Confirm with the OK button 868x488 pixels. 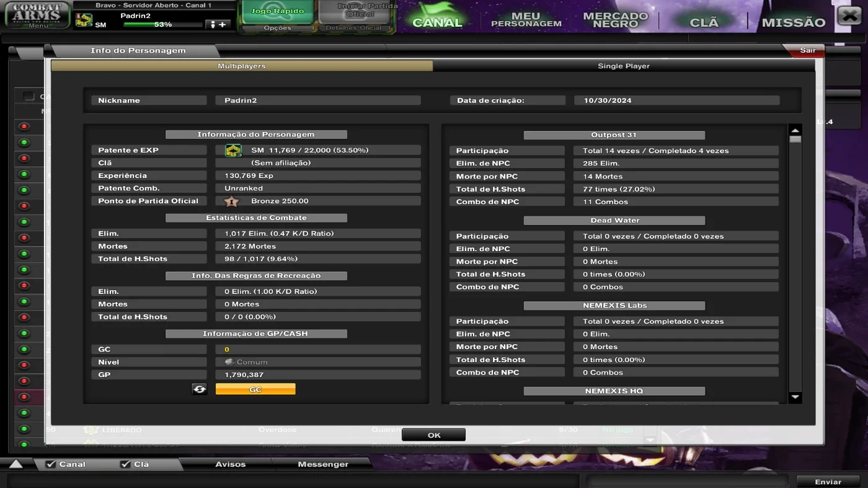tap(433, 435)
